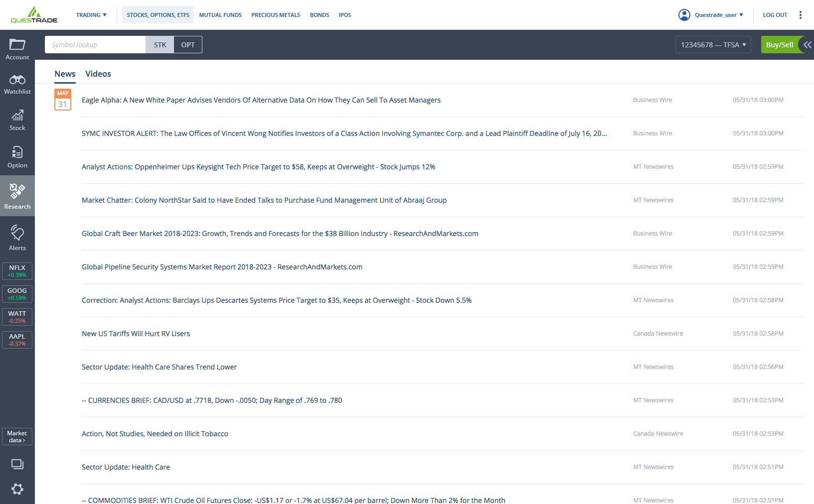Open Commodities Brief WTI Crude article
Image resolution: width=814 pixels, height=504 pixels.
[294, 500]
